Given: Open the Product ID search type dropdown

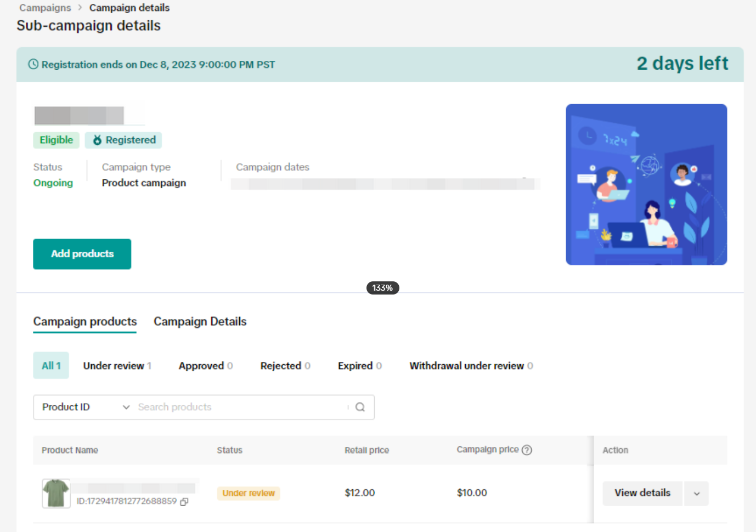Looking at the screenshot, I should 86,407.
